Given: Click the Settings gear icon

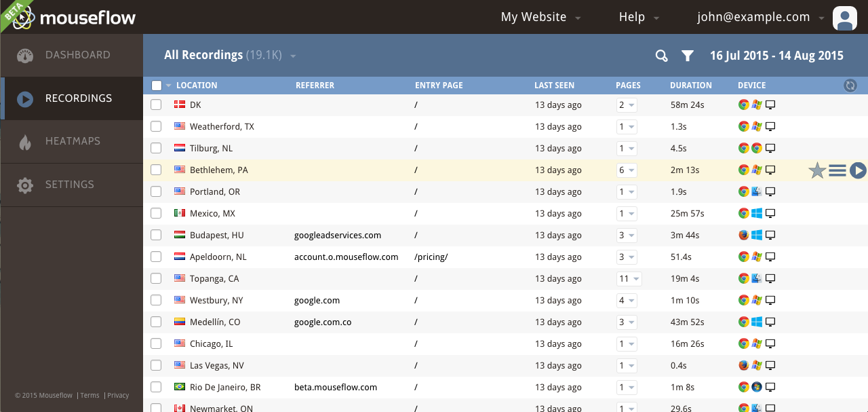Looking at the screenshot, I should 25,185.
